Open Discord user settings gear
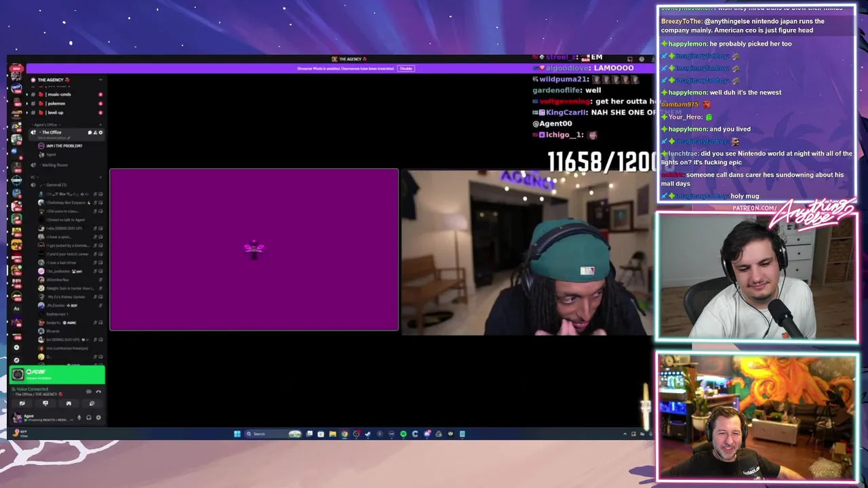 coord(98,418)
